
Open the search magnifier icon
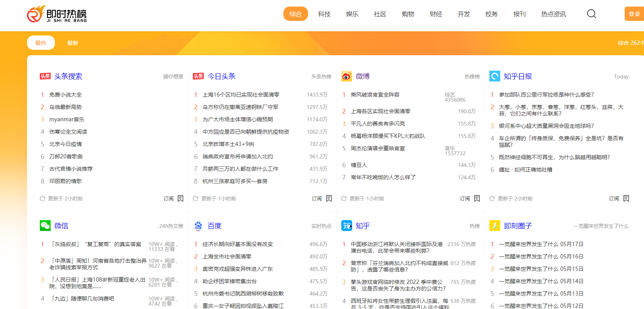pyautogui.click(x=591, y=14)
